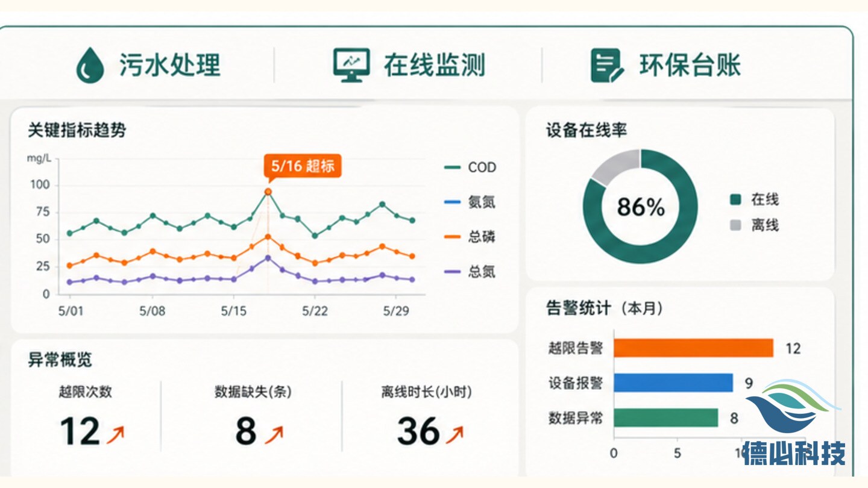Open the 污水处理 tab label
Image resolution: width=868 pixels, height=488 pixels.
[170, 65]
